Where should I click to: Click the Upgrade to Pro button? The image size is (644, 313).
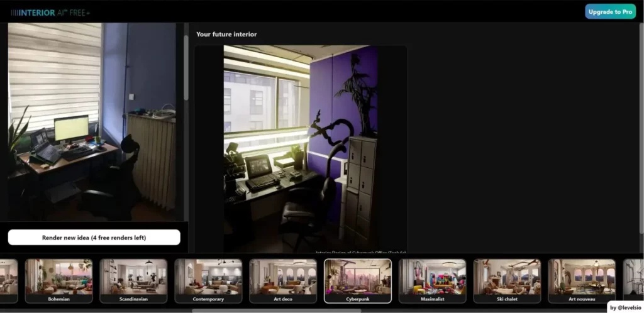pos(610,12)
